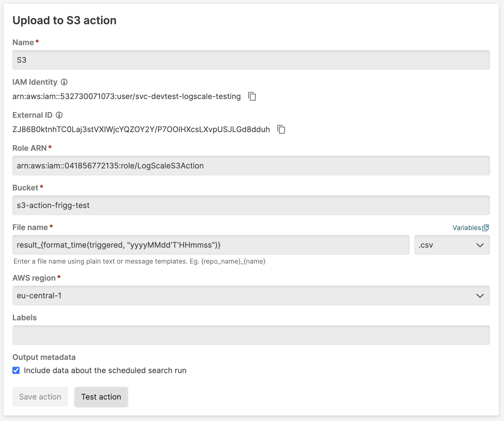The height and width of the screenshot is (421, 504).
Task: Uncheck Include data about the scheduled search run
Action: tap(16, 370)
